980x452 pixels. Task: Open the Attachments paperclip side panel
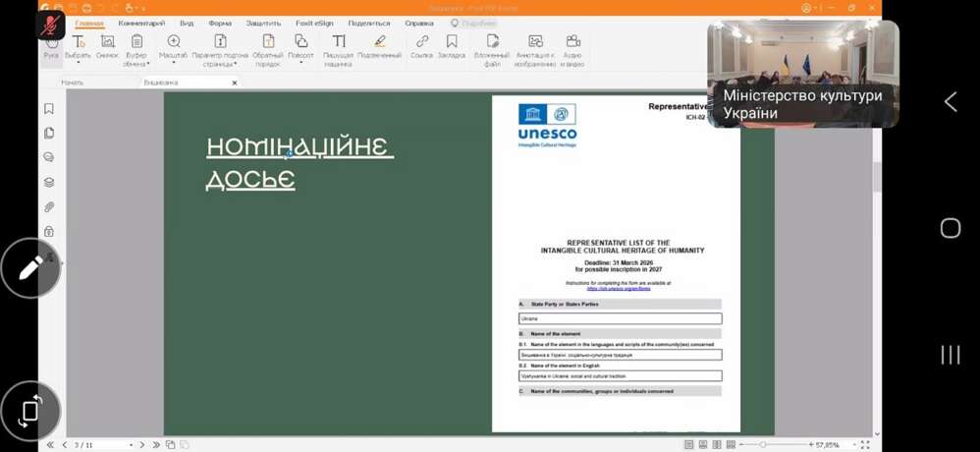[x=49, y=207]
